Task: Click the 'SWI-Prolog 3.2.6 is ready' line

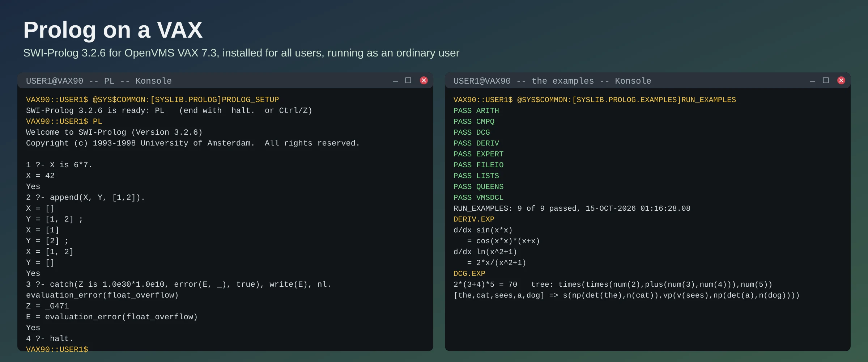Action: [x=169, y=110]
